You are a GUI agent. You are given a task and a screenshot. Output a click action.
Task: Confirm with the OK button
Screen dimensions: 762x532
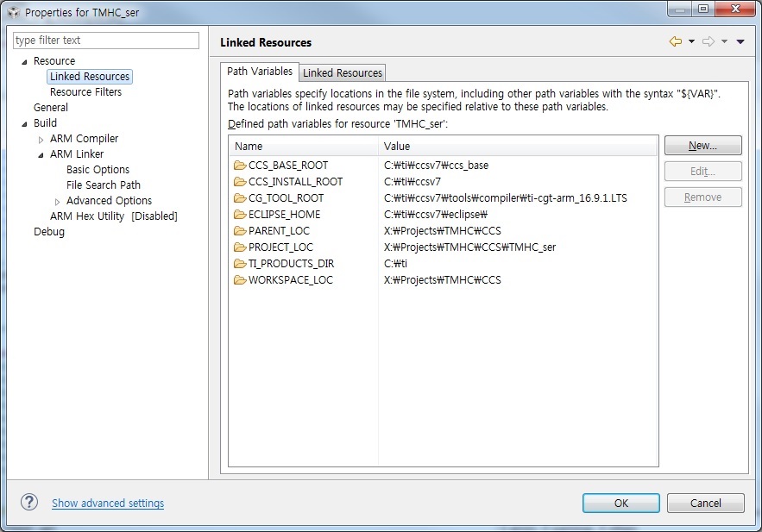[x=621, y=503]
